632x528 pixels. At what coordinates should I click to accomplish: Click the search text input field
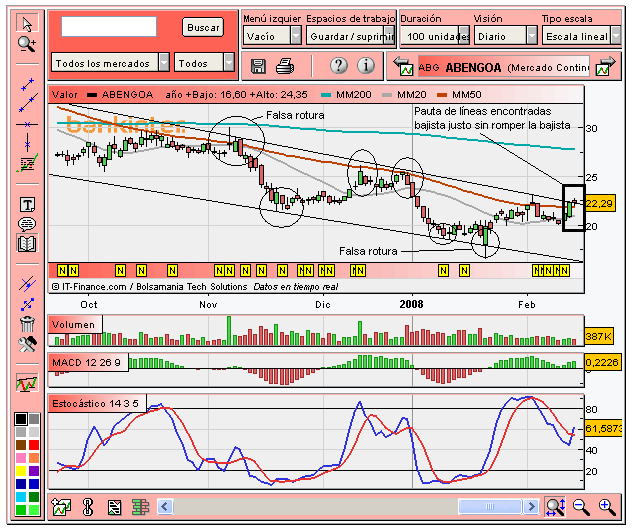(109, 27)
